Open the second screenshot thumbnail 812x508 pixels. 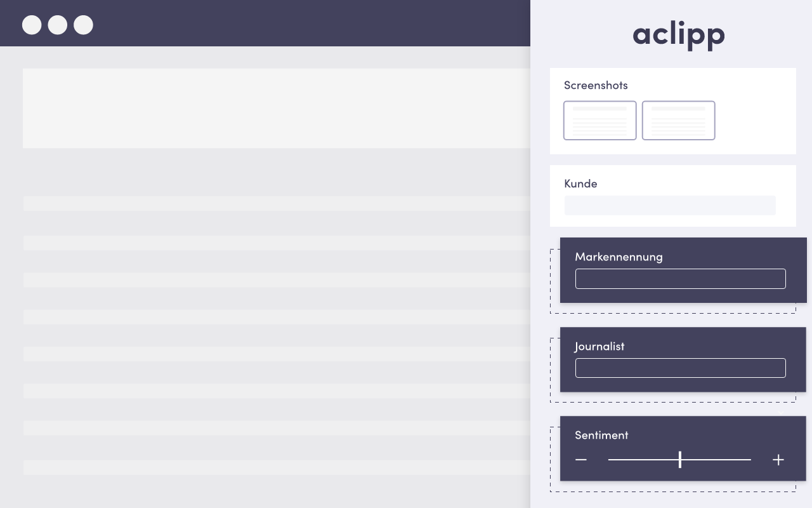pyautogui.click(x=679, y=120)
